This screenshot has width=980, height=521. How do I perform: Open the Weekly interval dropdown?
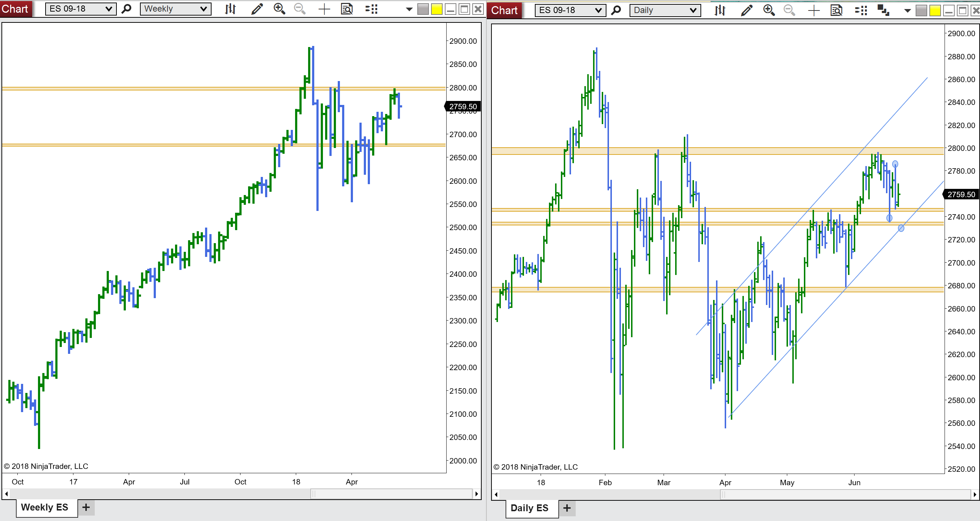(x=175, y=9)
